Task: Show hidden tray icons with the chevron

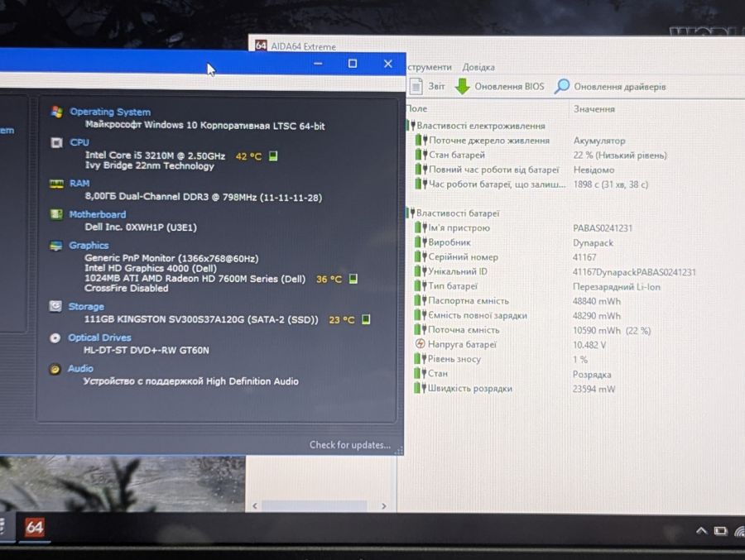Action: 701,530
